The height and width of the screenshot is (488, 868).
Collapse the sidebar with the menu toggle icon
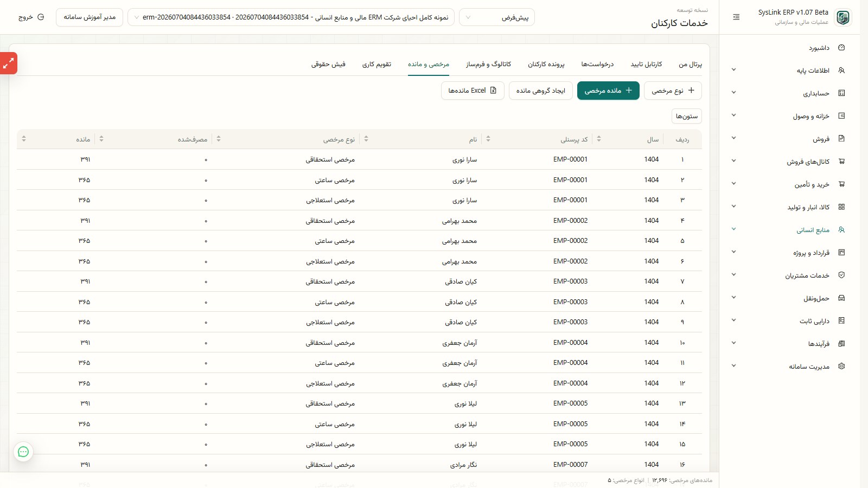tap(736, 17)
